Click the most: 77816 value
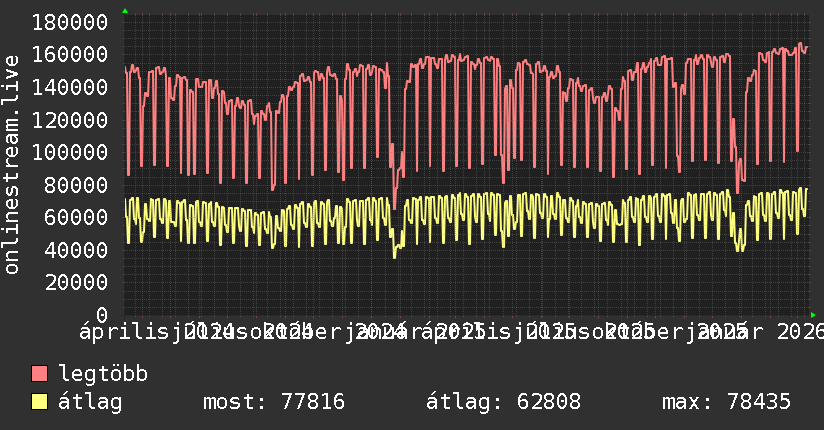Image resolution: width=824 pixels, height=430 pixels. pyautogui.click(x=274, y=402)
